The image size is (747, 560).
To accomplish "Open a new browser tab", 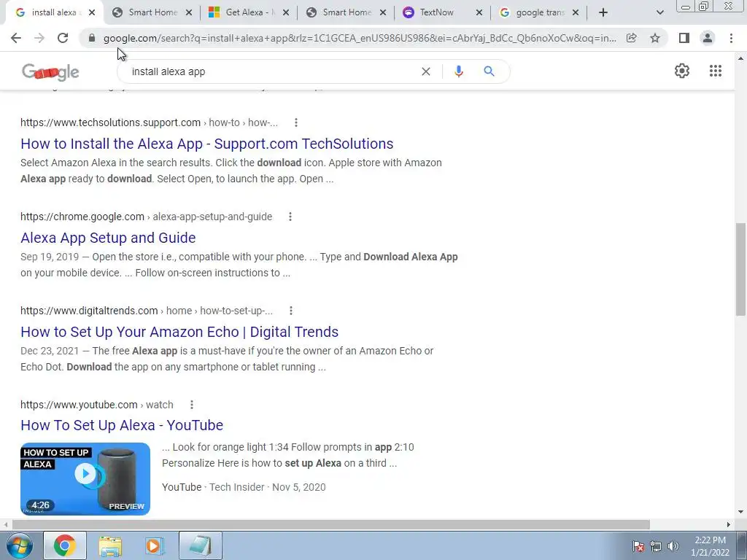I will point(603,12).
